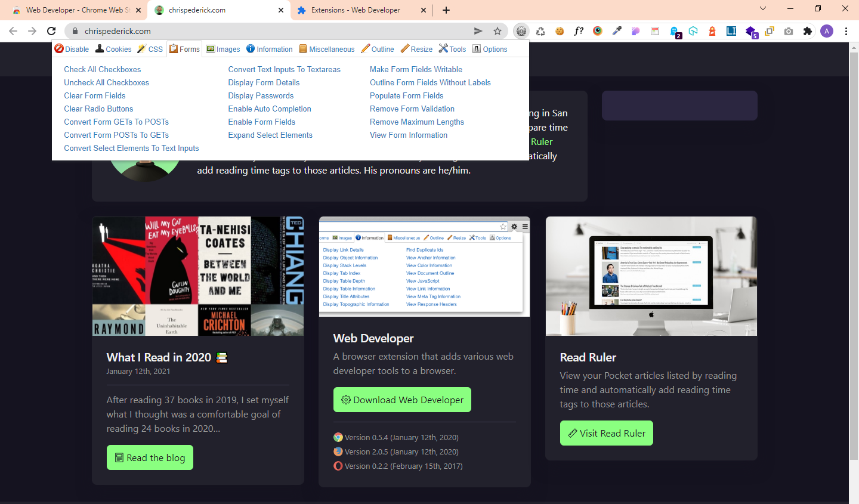This screenshot has height=504, width=859.
Task: Open the Chrome three-dot menu
Action: point(846,31)
